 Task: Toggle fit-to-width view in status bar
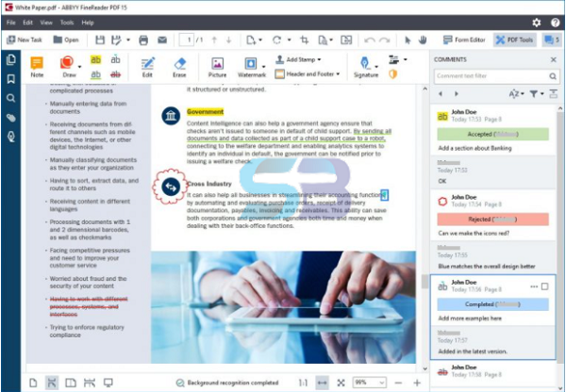(x=322, y=383)
